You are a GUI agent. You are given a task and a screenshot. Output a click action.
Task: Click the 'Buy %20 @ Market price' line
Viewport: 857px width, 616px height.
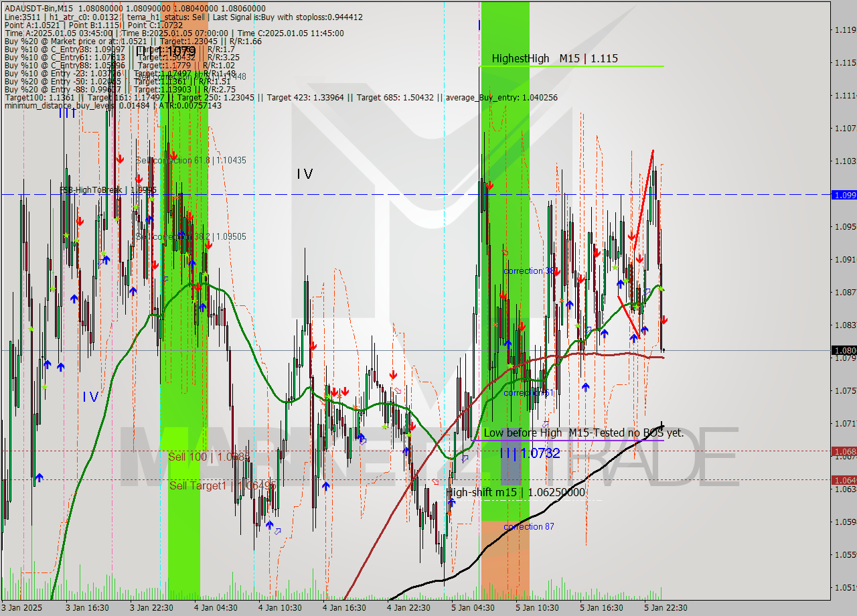point(133,42)
